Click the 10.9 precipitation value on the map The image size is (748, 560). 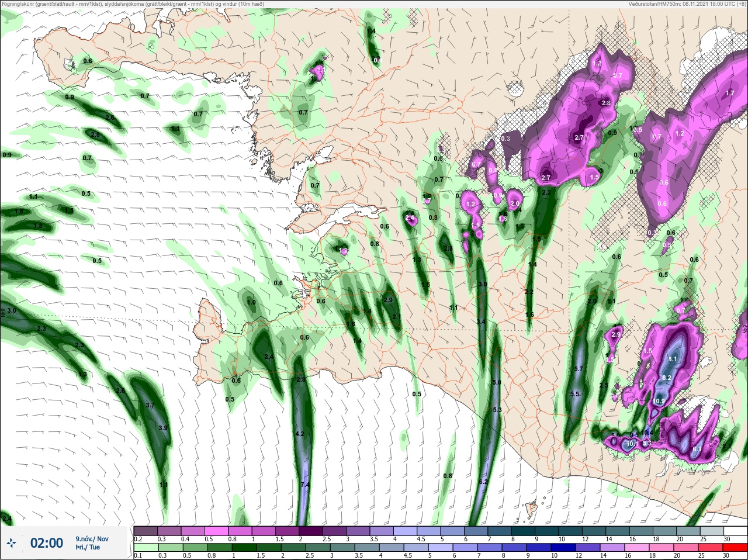(659, 401)
